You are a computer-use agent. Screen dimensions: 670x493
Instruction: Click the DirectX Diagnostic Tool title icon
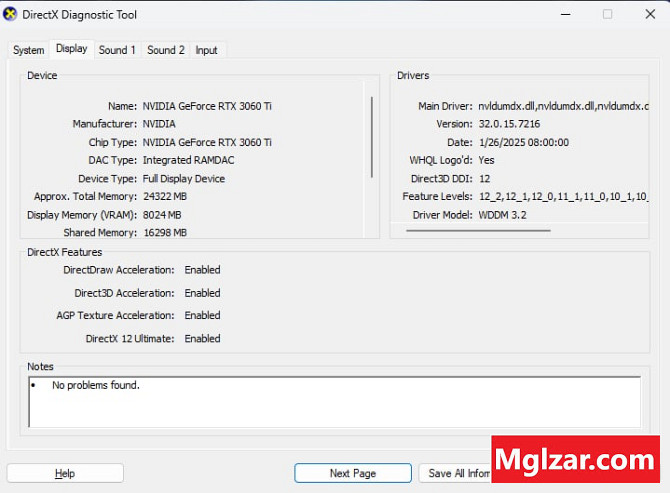pyautogui.click(x=10, y=14)
